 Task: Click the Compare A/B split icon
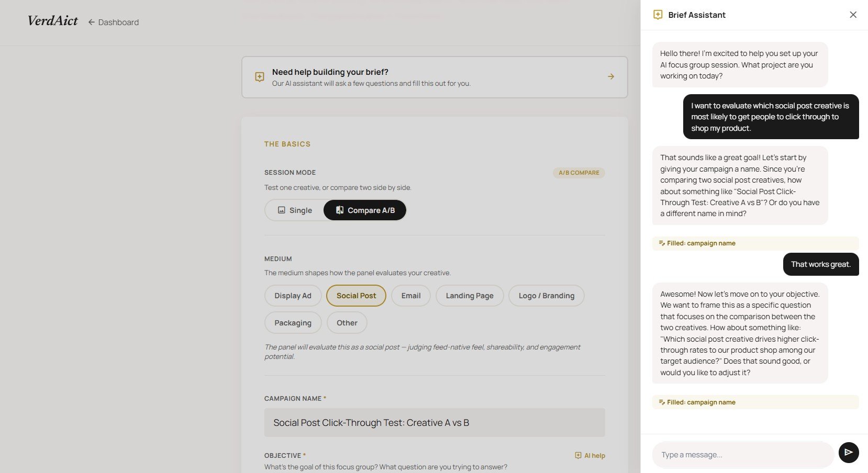coord(339,210)
